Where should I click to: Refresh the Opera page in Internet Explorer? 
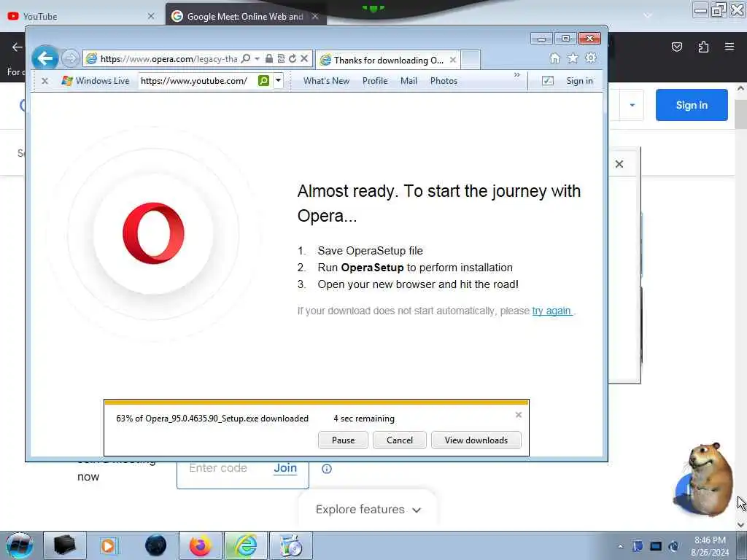click(x=293, y=58)
